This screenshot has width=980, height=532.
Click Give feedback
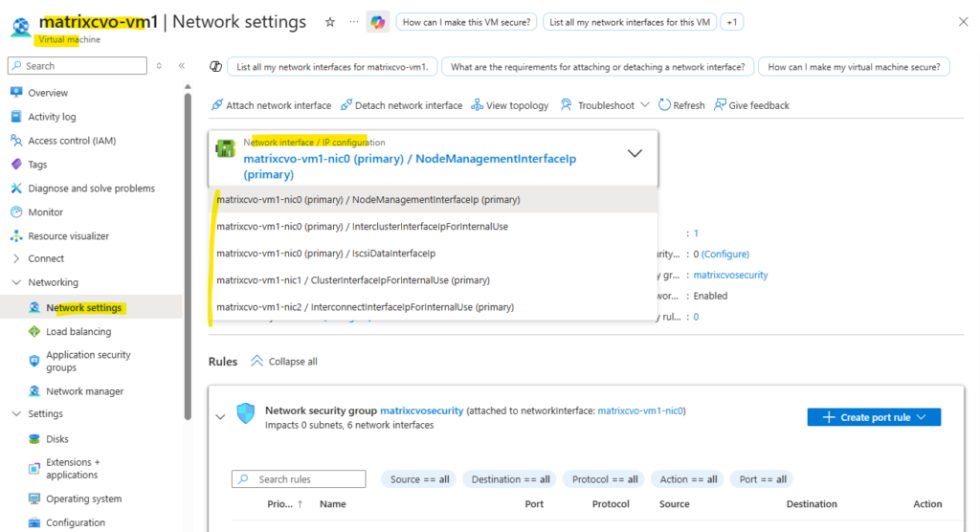[x=751, y=105]
